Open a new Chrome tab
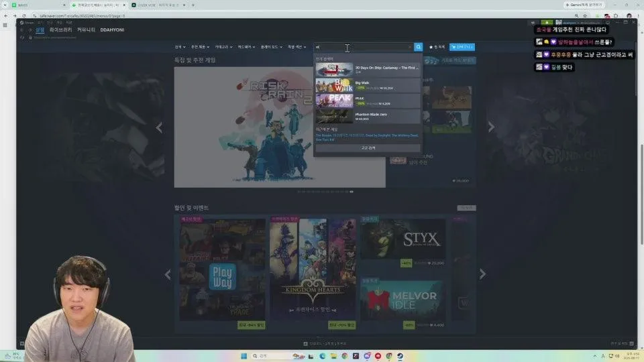Image resolution: width=644 pixels, height=362 pixels. point(193,5)
